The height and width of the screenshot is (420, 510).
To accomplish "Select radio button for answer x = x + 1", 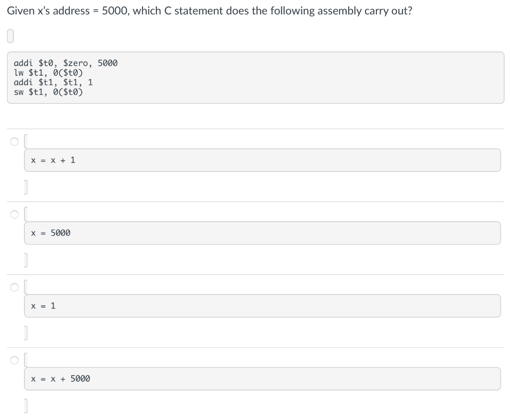I will pos(14,141).
